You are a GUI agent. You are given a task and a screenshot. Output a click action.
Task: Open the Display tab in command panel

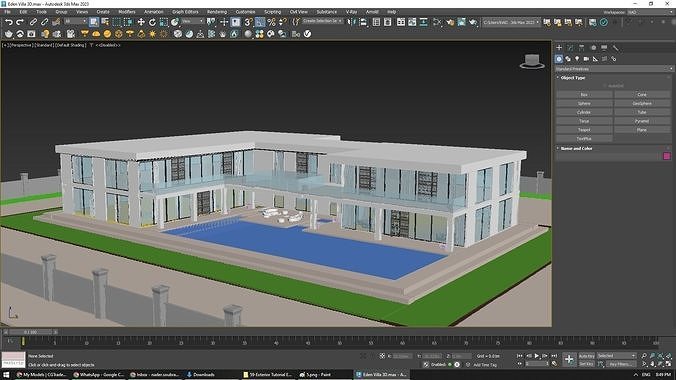pyautogui.click(x=604, y=47)
